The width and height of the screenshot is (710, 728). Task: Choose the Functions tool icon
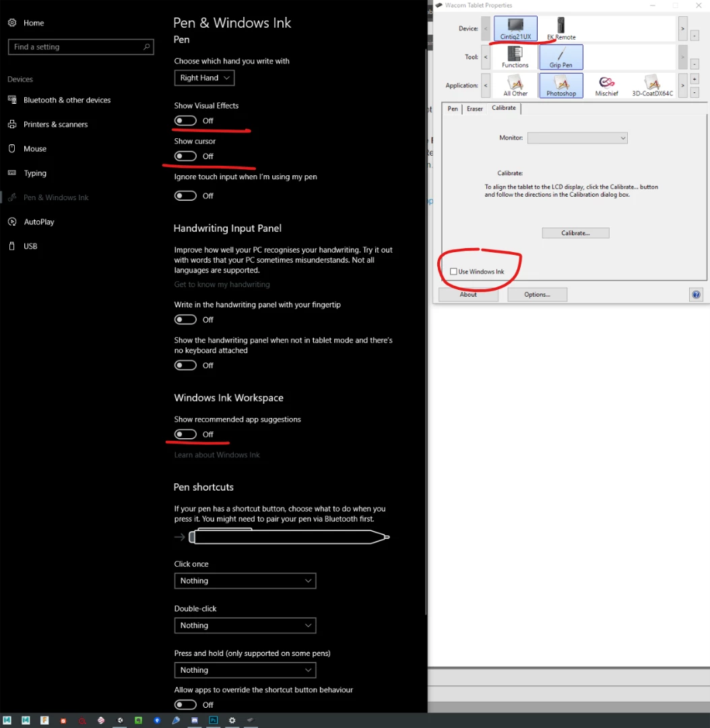515,57
